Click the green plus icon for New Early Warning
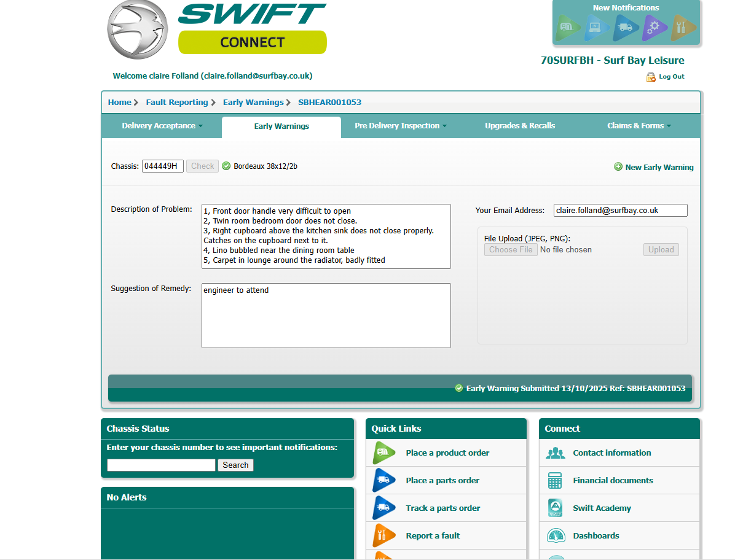The width and height of the screenshot is (735, 560). (618, 166)
